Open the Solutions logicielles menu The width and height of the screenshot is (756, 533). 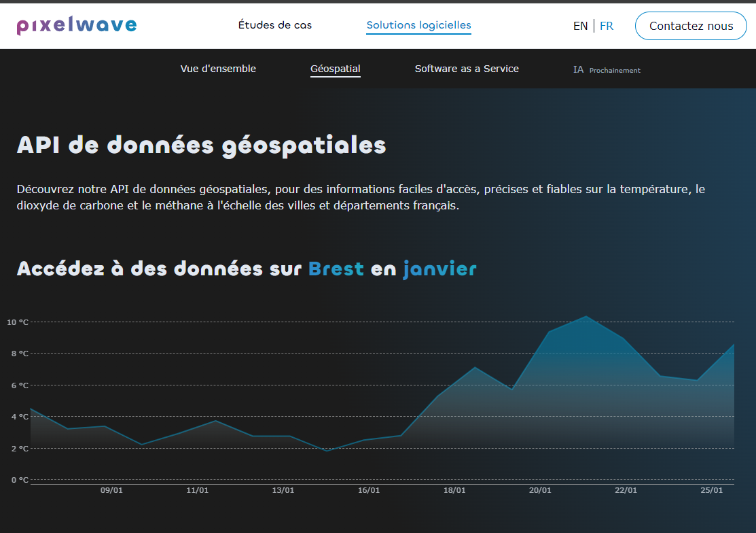[418, 25]
